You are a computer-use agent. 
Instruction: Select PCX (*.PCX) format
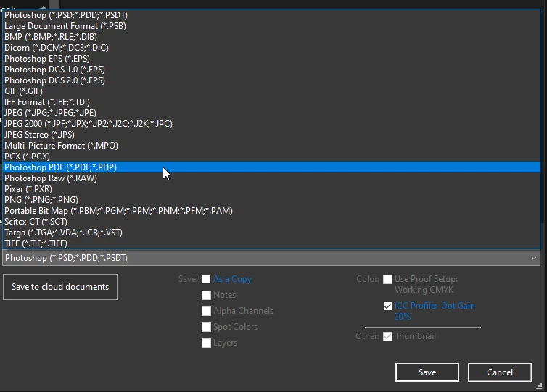pos(271,157)
